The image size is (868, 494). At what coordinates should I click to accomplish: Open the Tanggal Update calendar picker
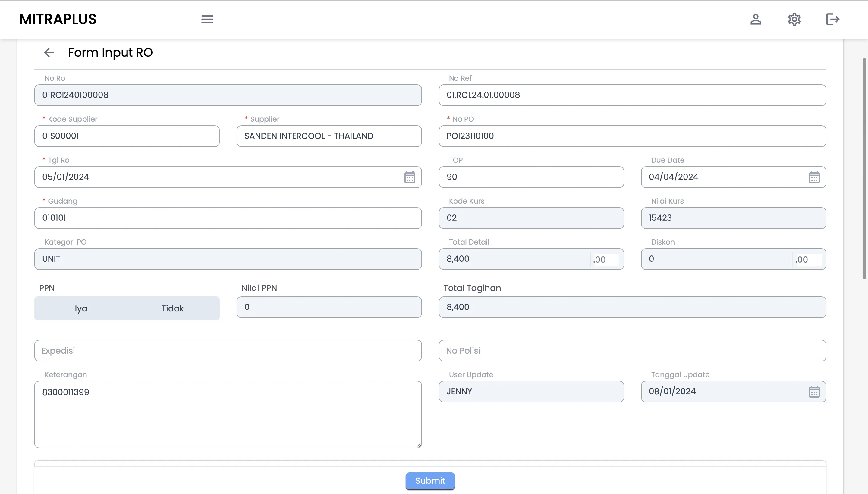pyautogui.click(x=814, y=391)
